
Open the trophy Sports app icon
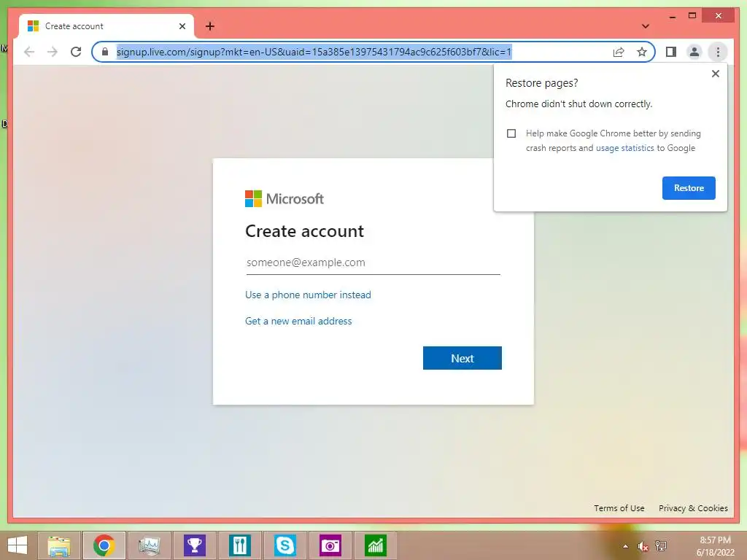194,545
